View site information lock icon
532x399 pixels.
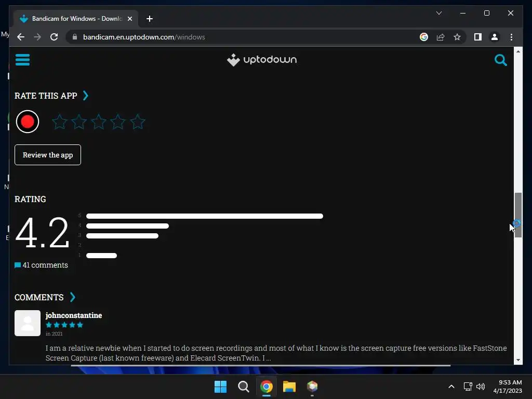(x=75, y=37)
